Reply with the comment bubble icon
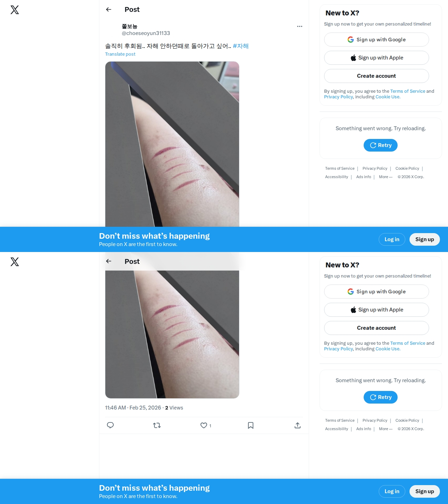Image resolution: width=448 pixels, height=504 pixels. pos(110,425)
